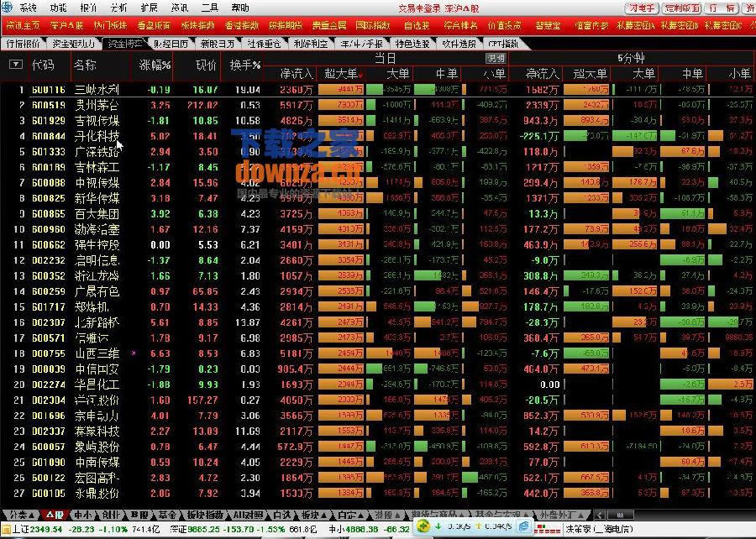Open the 分析 menu

coord(119,8)
